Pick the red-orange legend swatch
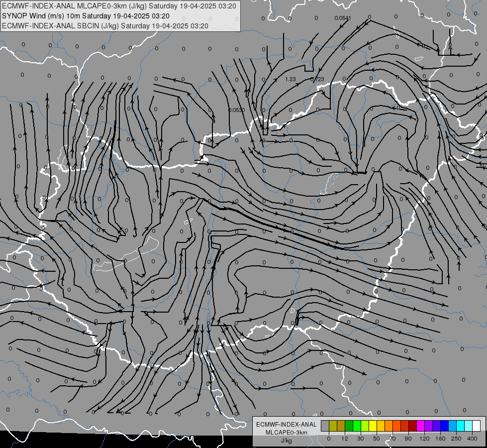487x448 pixels. (x=396, y=426)
